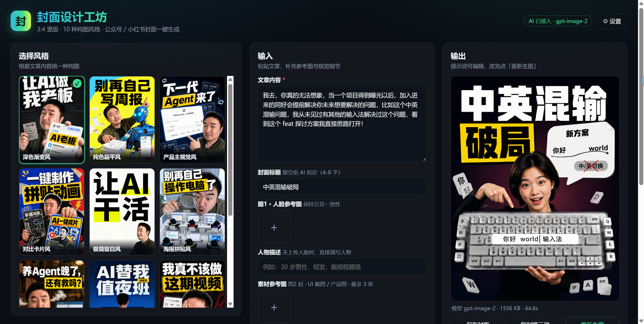
Task: Select the 养Agent晚了 style card
Action: (x=52, y=284)
